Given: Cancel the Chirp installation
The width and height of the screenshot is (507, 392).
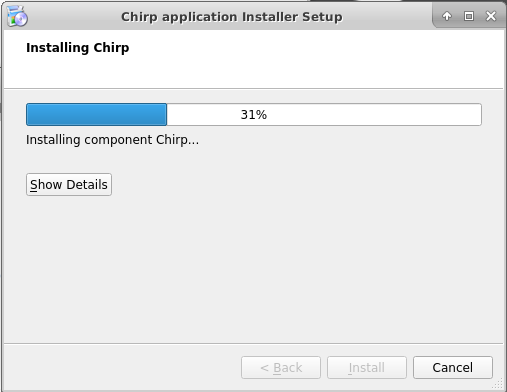Looking at the screenshot, I should (x=453, y=367).
